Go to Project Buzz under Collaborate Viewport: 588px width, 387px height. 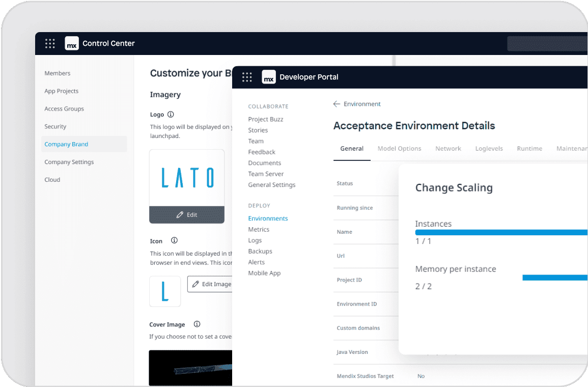(x=266, y=119)
